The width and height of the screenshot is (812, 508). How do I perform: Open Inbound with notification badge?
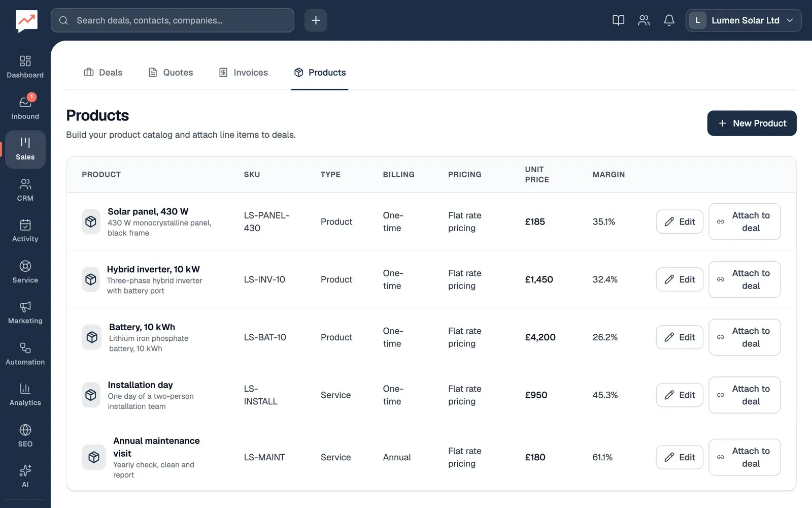25,108
